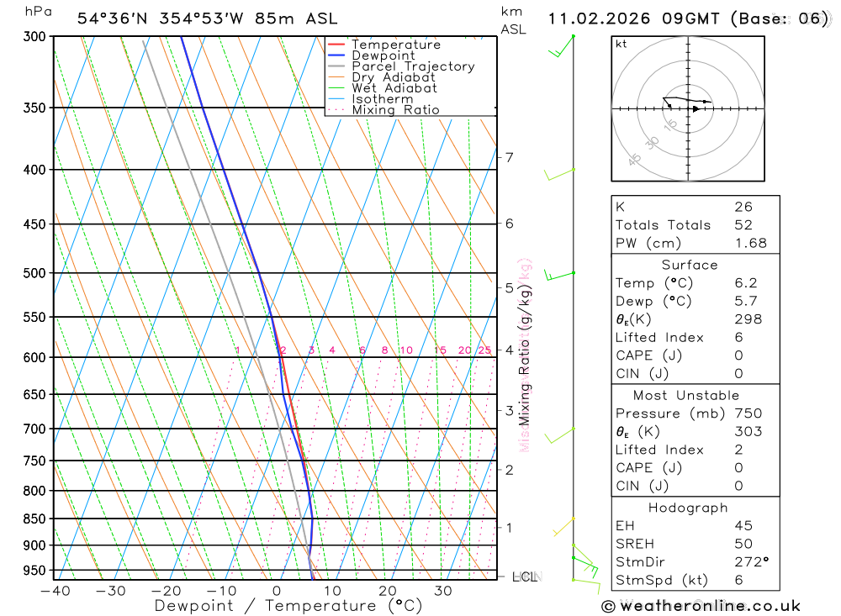Click the hodograph center arrow marker
This screenshot has width=841, height=616.
tap(696, 109)
